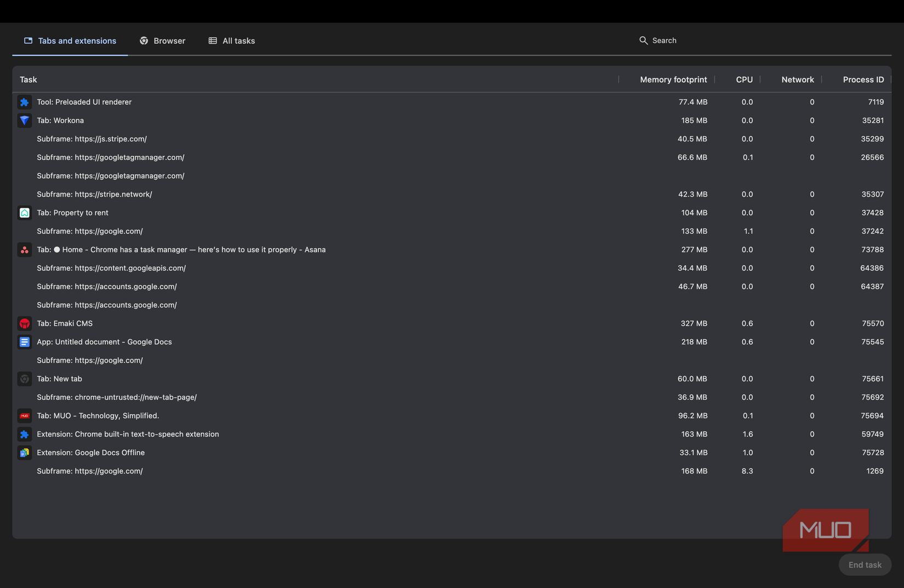Select the Google Docs icon beside Untitled document

click(25, 341)
